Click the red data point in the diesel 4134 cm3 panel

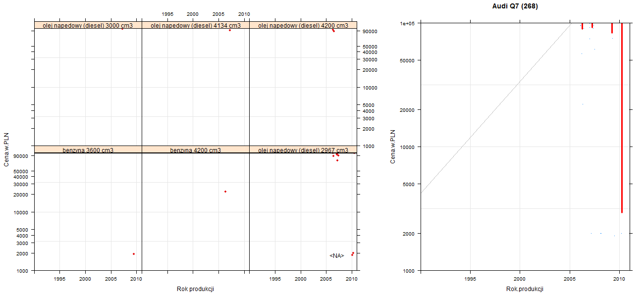click(x=230, y=30)
